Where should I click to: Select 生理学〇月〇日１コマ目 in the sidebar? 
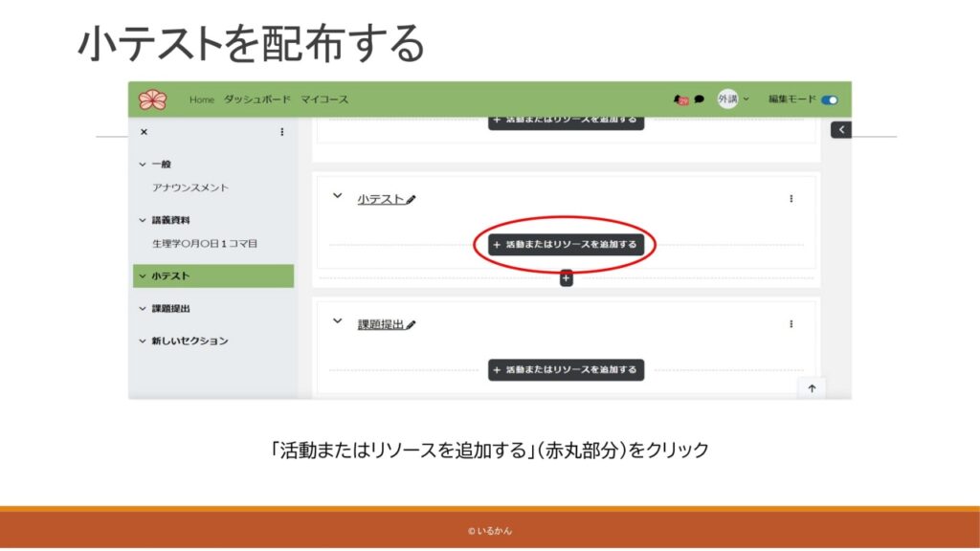click(204, 244)
